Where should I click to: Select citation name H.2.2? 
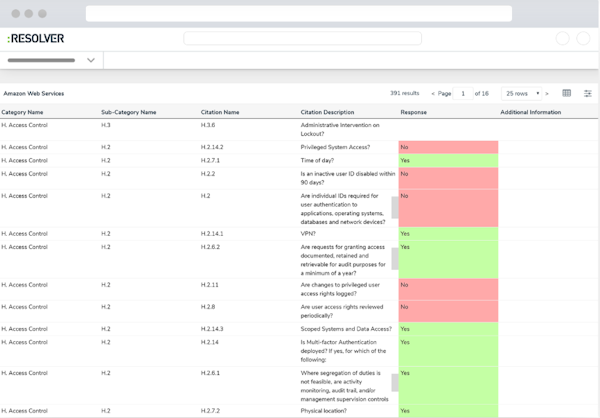point(208,174)
